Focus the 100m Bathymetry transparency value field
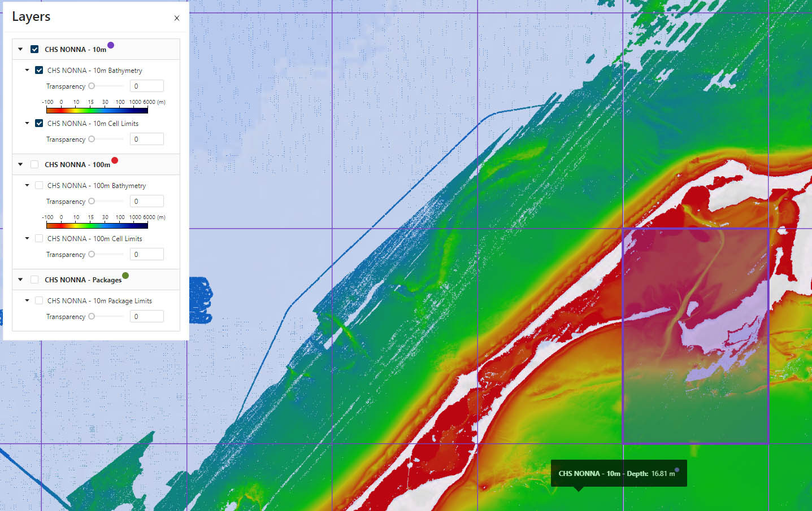Screen dimensions: 812x511 pyautogui.click(x=147, y=201)
